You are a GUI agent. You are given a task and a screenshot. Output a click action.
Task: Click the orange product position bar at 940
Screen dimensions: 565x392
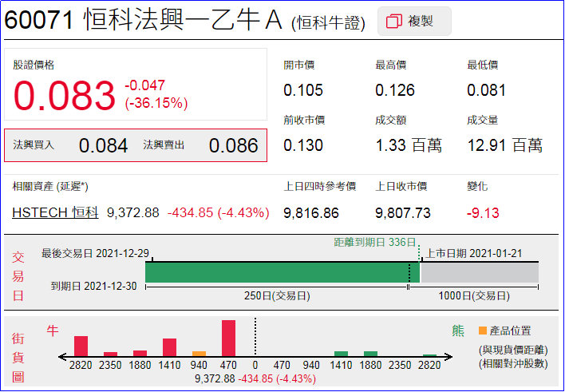tap(199, 354)
